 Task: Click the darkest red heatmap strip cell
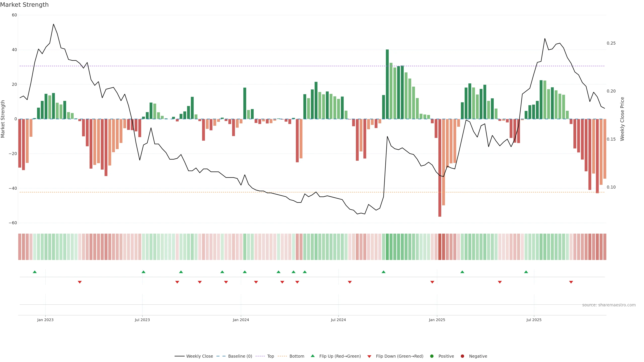(x=440, y=247)
